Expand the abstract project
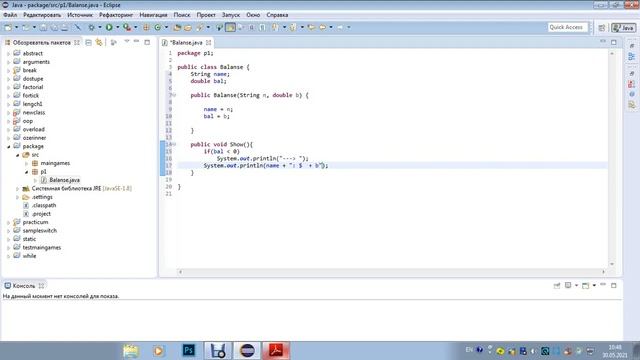Screen dimensions: 640x360 [x=9, y=53]
